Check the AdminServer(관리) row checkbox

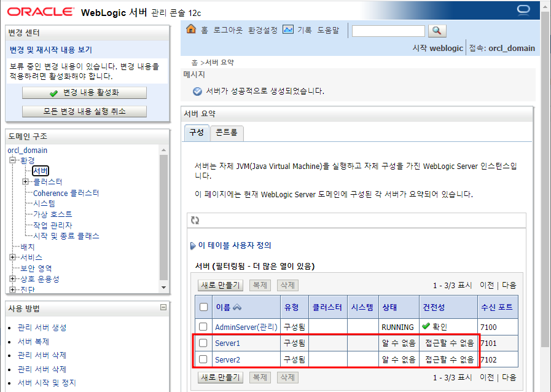pos(203,327)
